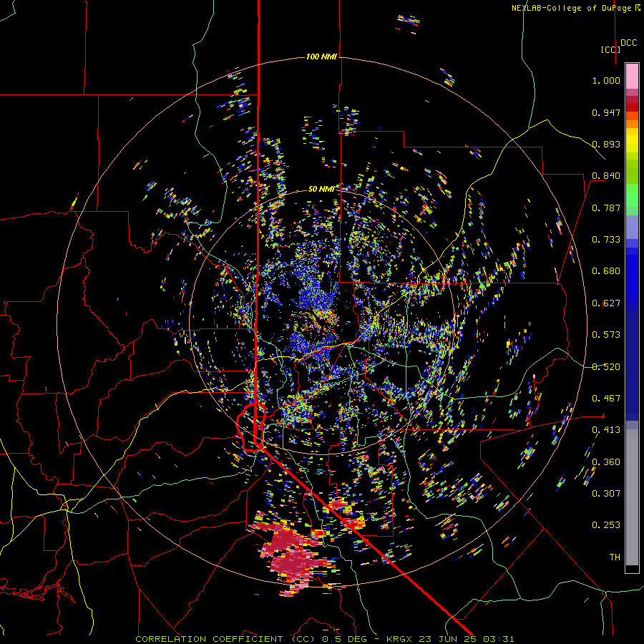The image size is (644, 644).
Task: Select the 0.467 legend value
Action: (606, 399)
